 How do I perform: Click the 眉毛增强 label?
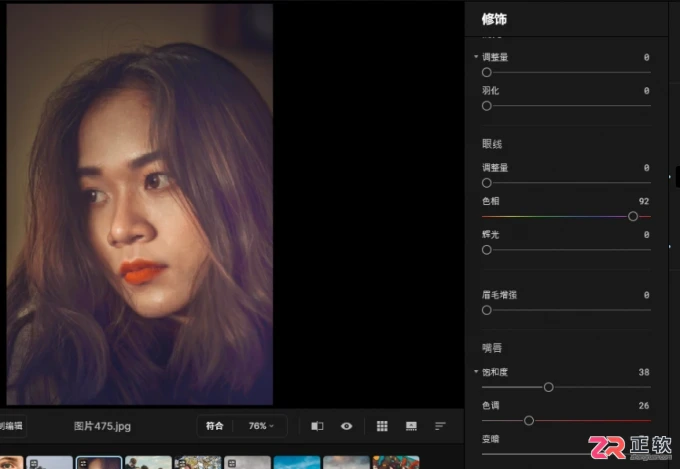pyautogui.click(x=499, y=295)
